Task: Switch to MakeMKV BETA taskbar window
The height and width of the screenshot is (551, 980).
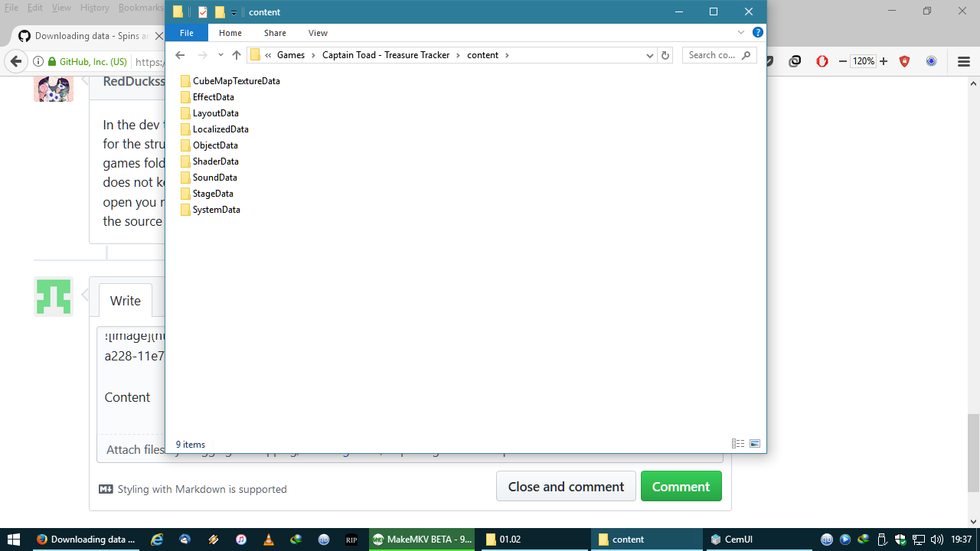Action: tap(422, 540)
